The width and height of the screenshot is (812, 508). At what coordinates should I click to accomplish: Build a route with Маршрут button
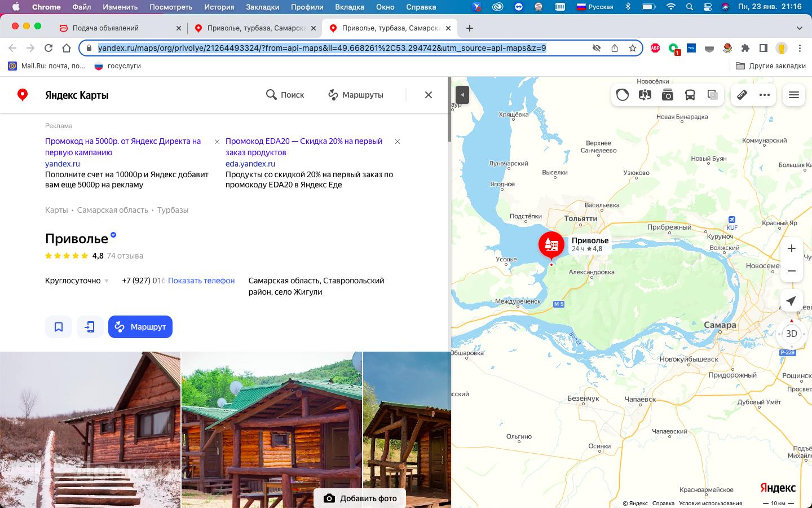pos(140,327)
